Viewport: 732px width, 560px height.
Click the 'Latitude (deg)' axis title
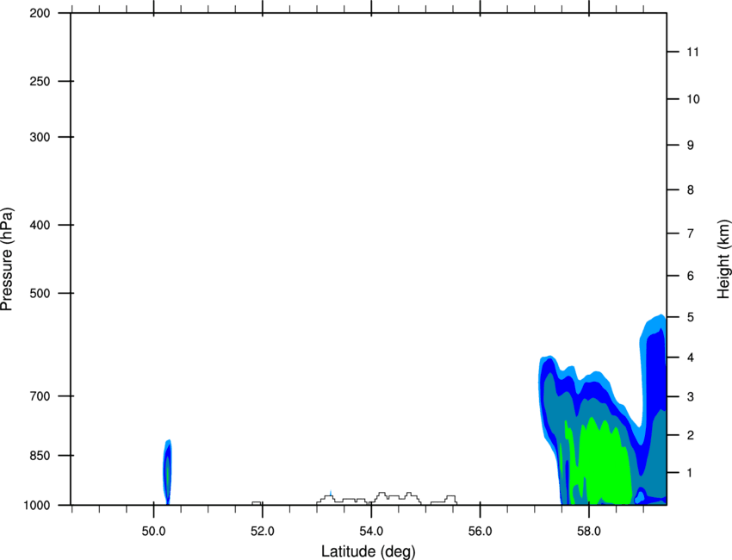click(368, 551)
